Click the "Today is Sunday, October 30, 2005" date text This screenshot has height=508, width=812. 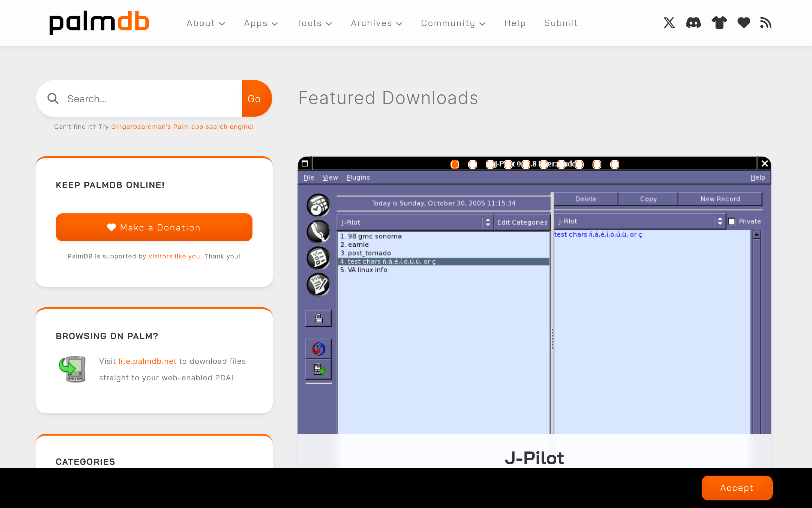(443, 203)
